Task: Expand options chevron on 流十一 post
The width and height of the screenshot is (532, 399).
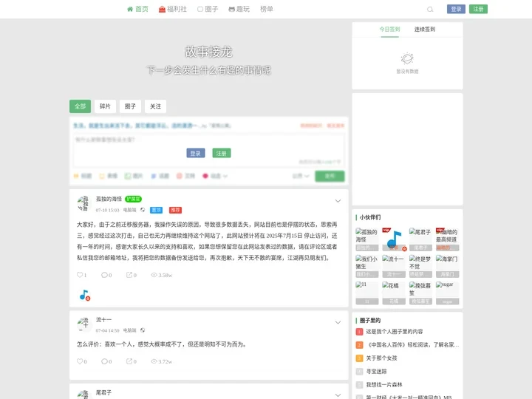Action: point(338,322)
